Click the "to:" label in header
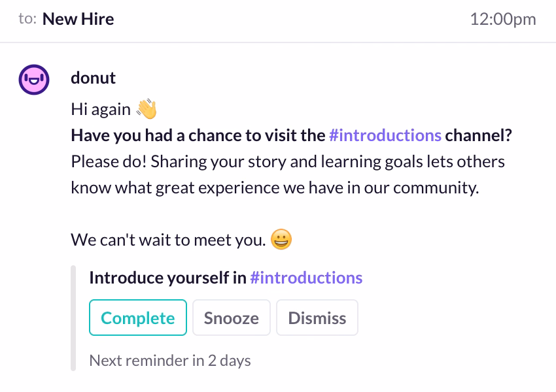 click(27, 19)
